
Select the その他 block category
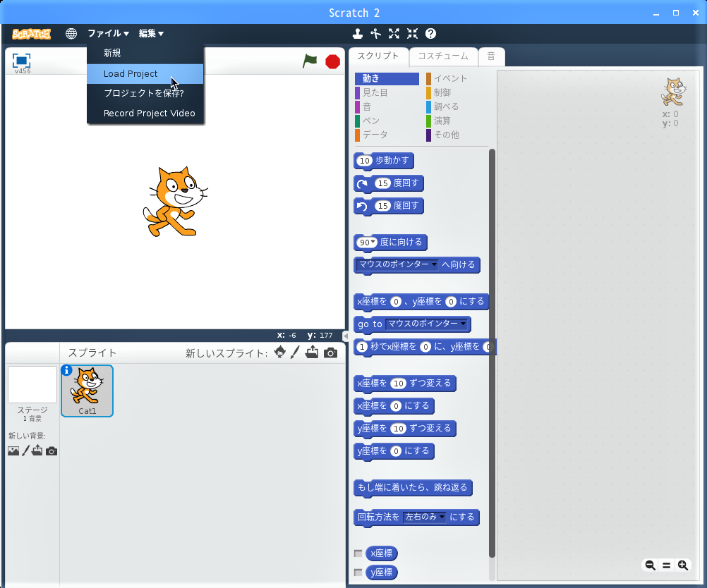point(457,135)
